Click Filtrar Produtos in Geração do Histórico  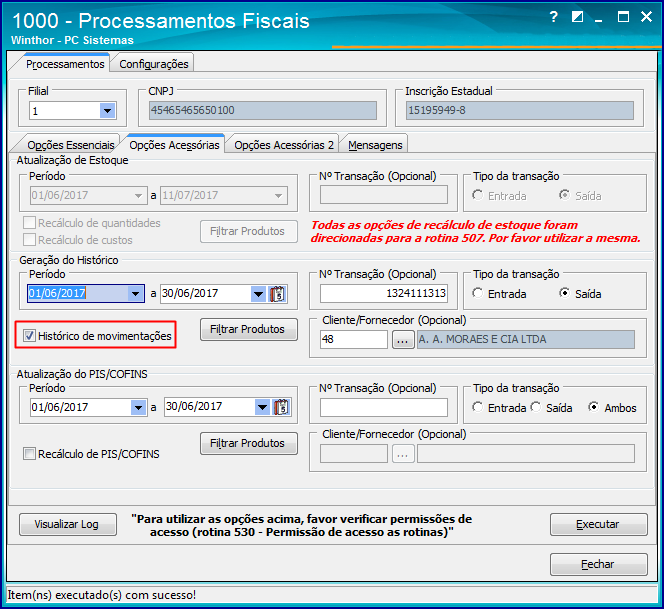[x=249, y=329]
